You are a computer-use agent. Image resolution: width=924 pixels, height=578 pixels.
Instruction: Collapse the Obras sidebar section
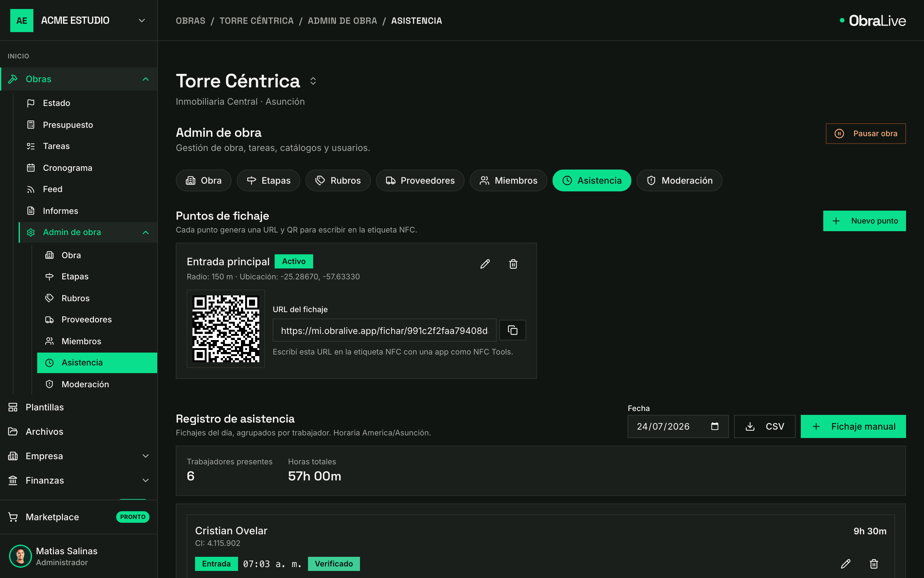pyautogui.click(x=145, y=79)
